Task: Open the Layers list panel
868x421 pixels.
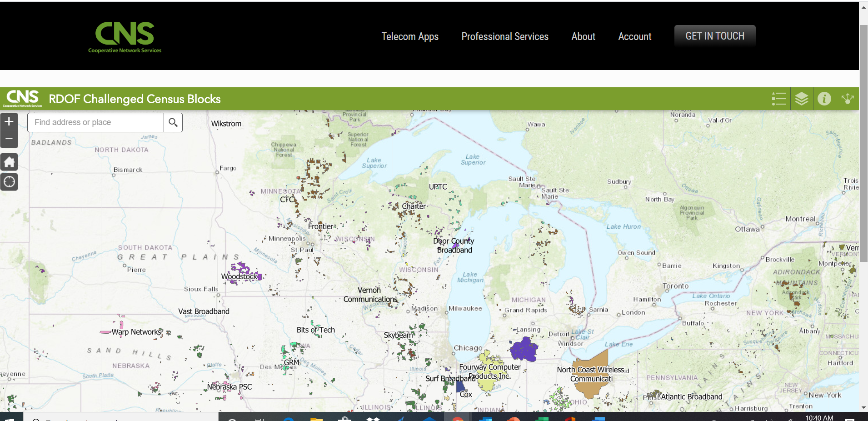Action: 802,99
